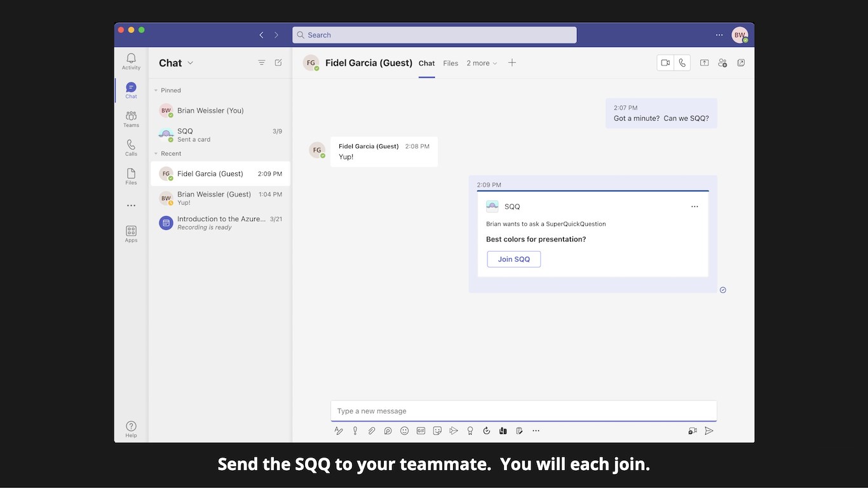The height and width of the screenshot is (488, 868).
Task: Open Introduction to the Azure meeting chat
Action: pos(220,222)
